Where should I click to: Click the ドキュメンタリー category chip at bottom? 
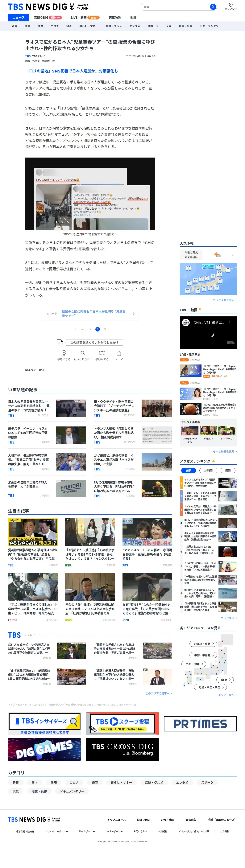pyautogui.click(x=72, y=791)
